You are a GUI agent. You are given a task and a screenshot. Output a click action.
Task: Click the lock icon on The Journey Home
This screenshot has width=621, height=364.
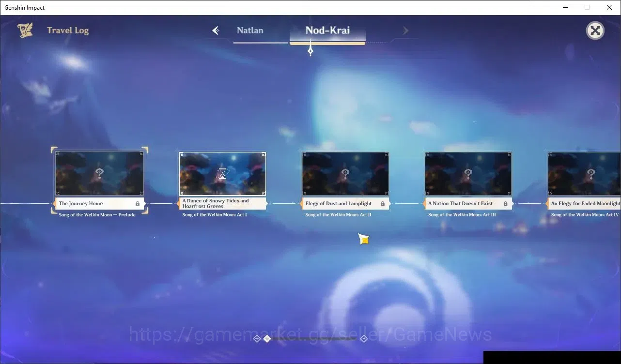[138, 204]
